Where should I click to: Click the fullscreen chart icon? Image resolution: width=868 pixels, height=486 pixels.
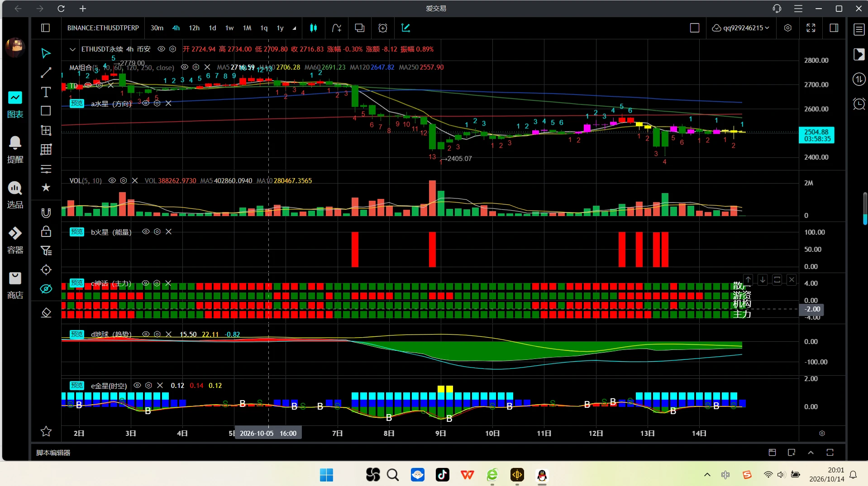coord(811,28)
